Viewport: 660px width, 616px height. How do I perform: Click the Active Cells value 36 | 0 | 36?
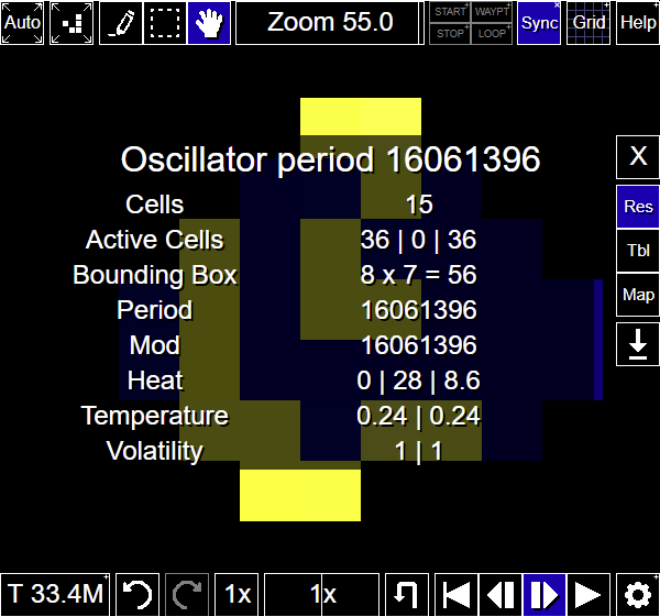click(418, 240)
